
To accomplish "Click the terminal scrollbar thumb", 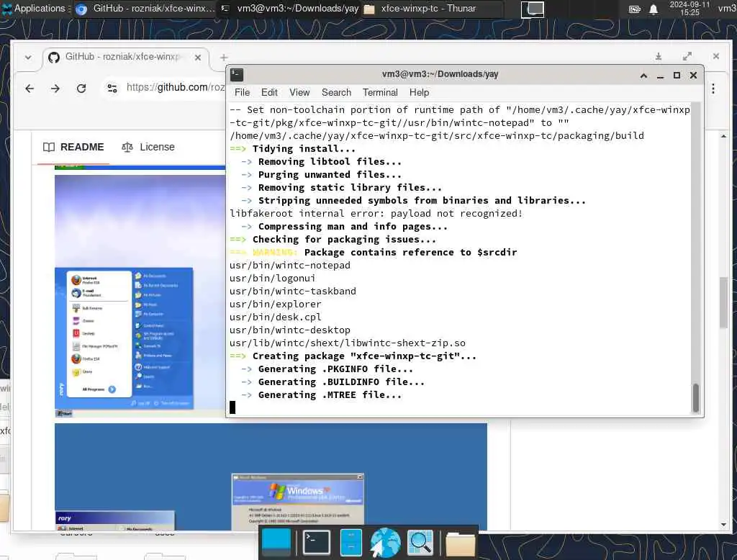I will click(x=696, y=398).
